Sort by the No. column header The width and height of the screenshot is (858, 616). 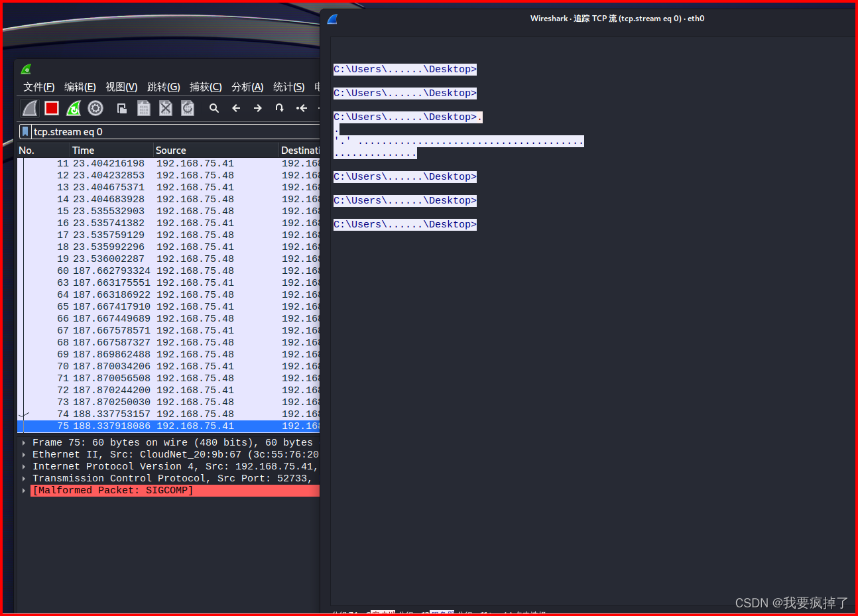(44, 151)
